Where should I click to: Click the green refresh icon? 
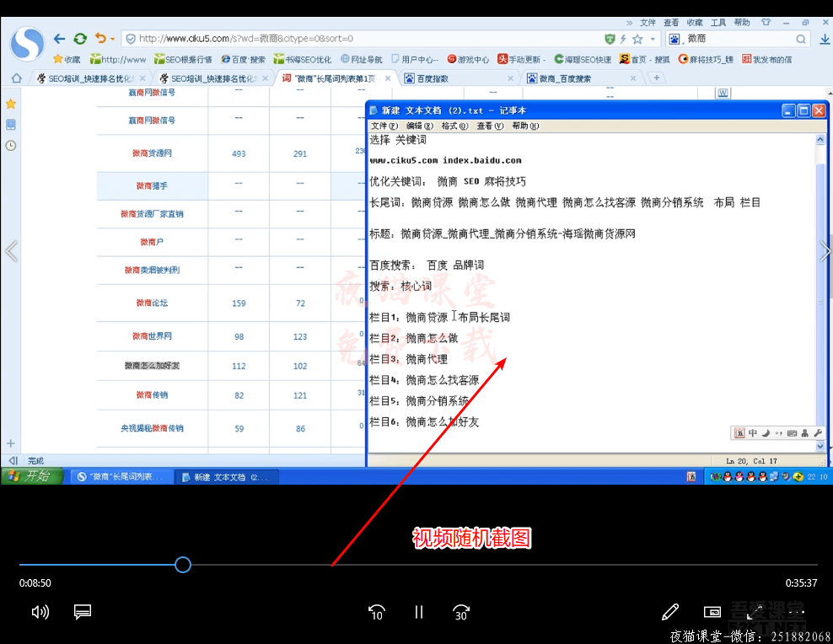point(80,39)
